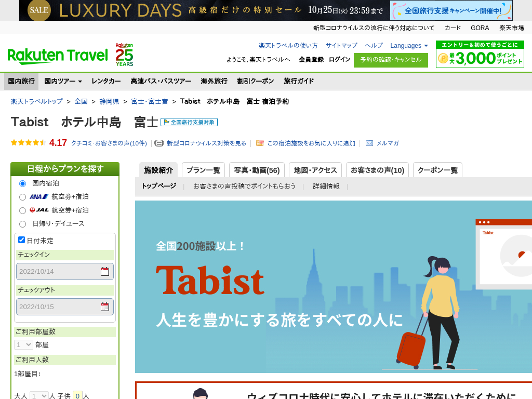
Task: Click the Rakuten 25 Years anniversary logo
Action: click(x=124, y=55)
